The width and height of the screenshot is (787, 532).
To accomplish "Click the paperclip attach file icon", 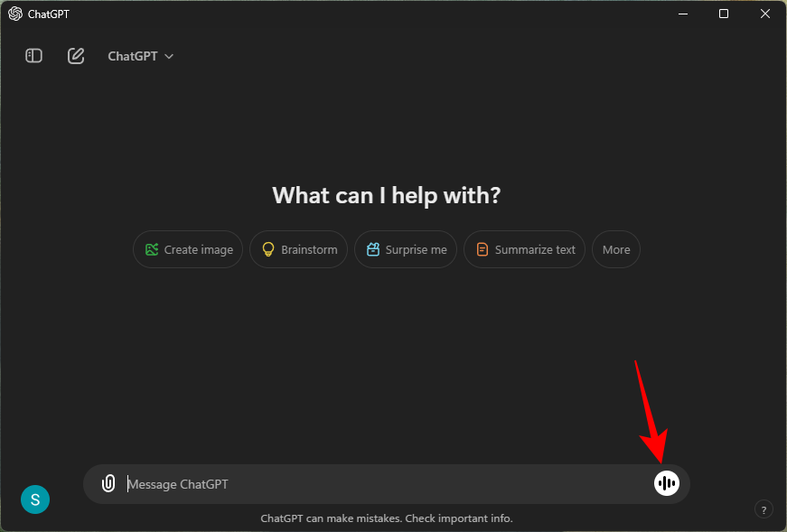I will point(108,484).
